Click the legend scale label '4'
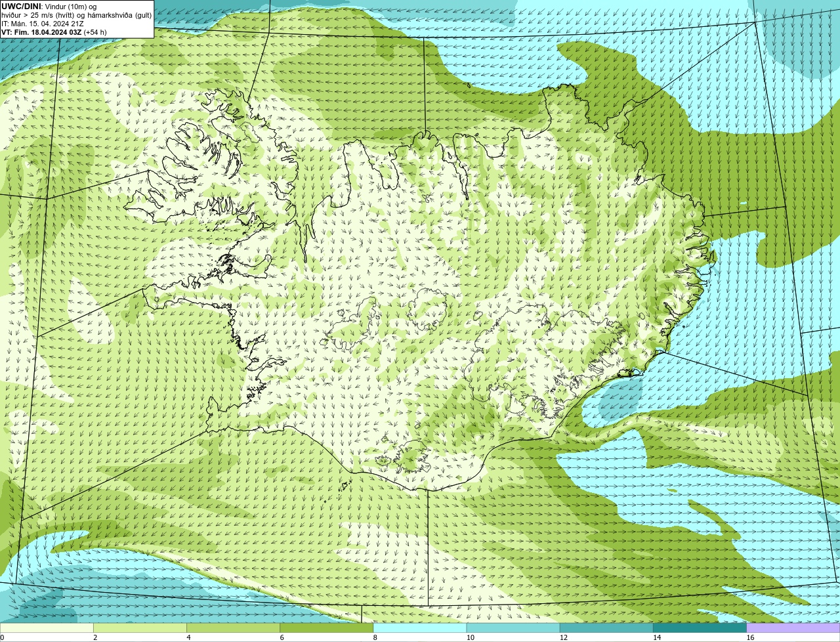This screenshot has width=840, height=642. tap(188, 637)
